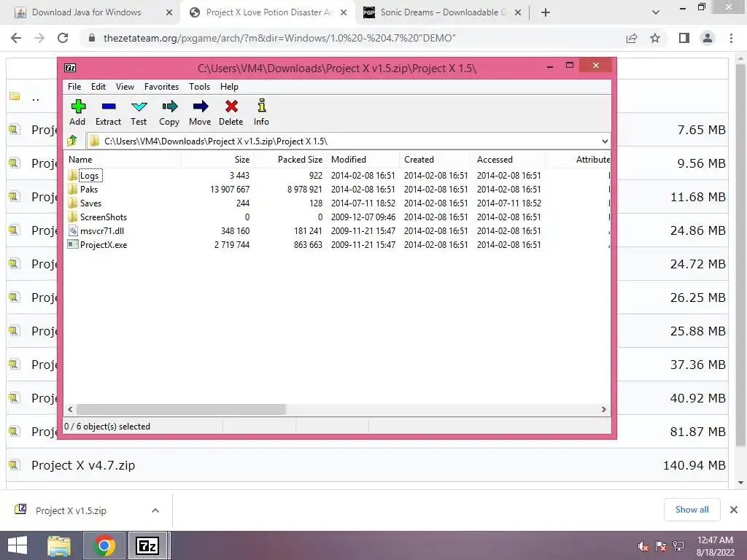This screenshot has width=747, height=560.
Task: Open the Windows Start button
Action: click(x=18, y=545)
